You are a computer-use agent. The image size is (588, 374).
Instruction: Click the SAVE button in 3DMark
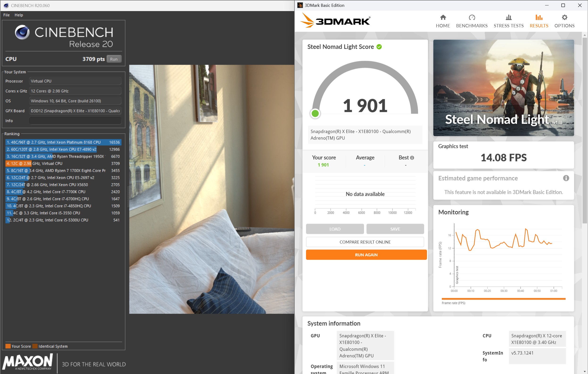[395, 229]
